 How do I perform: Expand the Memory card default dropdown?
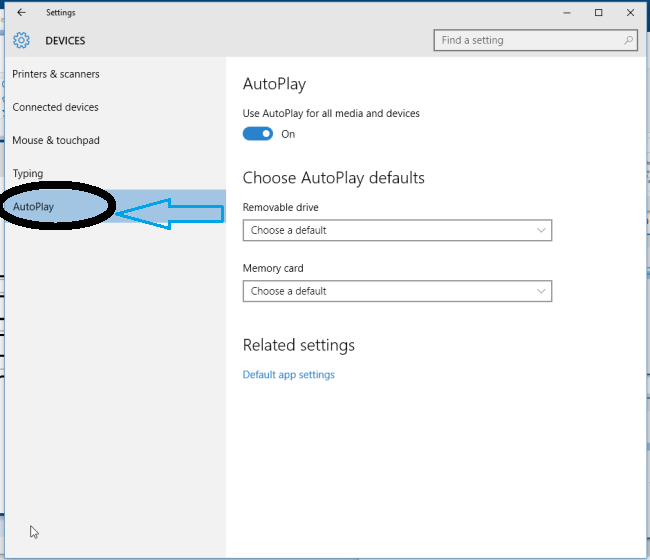[x=397, y=291]
